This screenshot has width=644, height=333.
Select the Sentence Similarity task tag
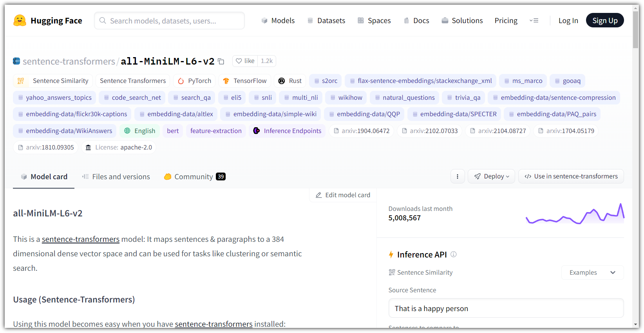(x=53, y=81)
